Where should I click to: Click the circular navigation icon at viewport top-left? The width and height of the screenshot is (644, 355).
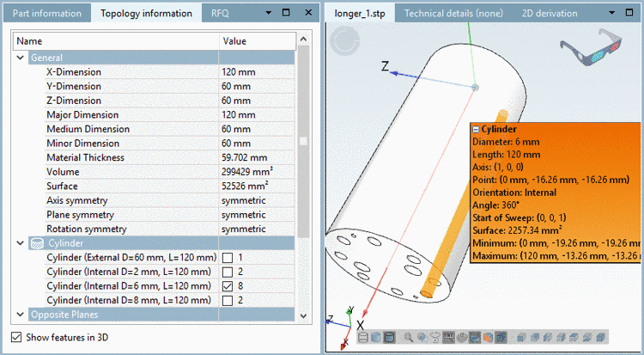pyautogui.click(x=344, y=40)
